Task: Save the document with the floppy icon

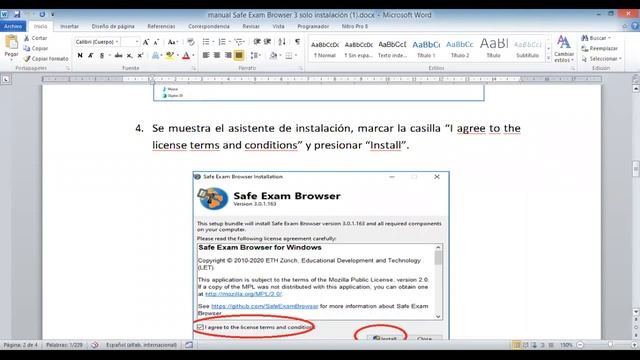Action: (16, 14)
